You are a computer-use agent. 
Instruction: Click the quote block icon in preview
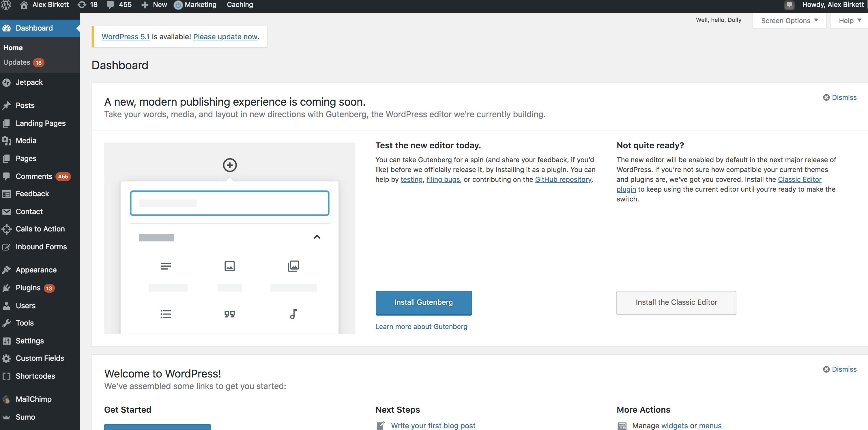229,314
